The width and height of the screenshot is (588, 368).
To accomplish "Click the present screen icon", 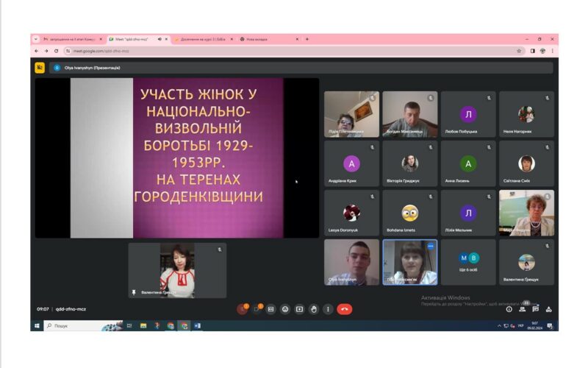I will coord(299,309).
